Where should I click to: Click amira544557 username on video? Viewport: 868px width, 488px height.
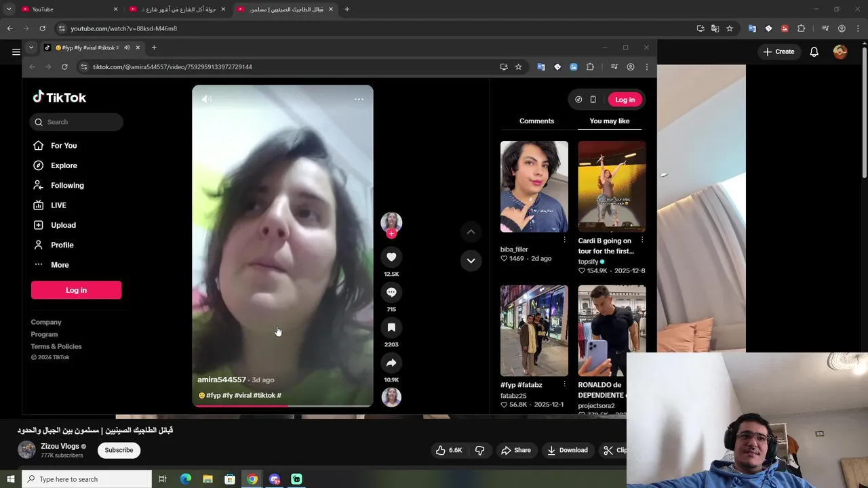pyautogui.click(x=222, y=380)
